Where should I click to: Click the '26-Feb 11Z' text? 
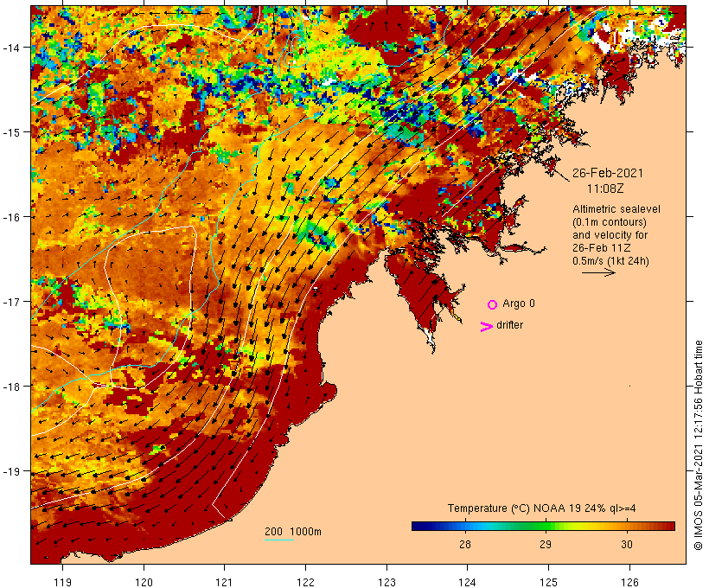point(602,248)
